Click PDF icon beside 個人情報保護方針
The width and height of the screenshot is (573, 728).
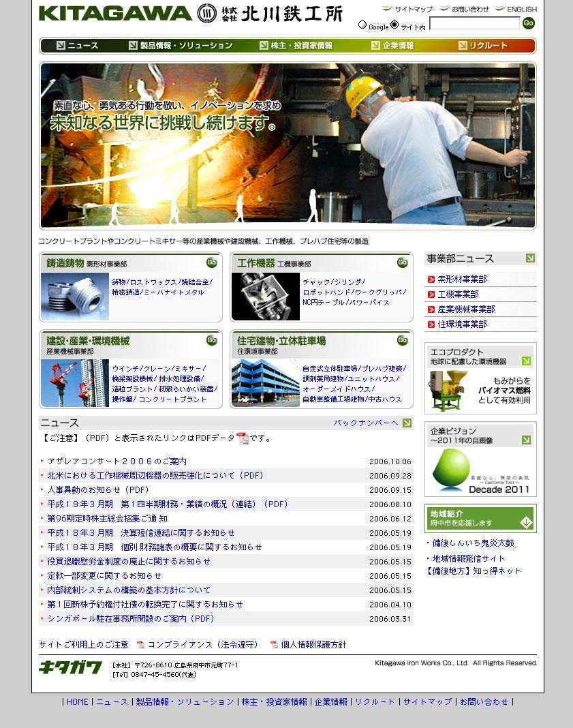coord(274,645)
